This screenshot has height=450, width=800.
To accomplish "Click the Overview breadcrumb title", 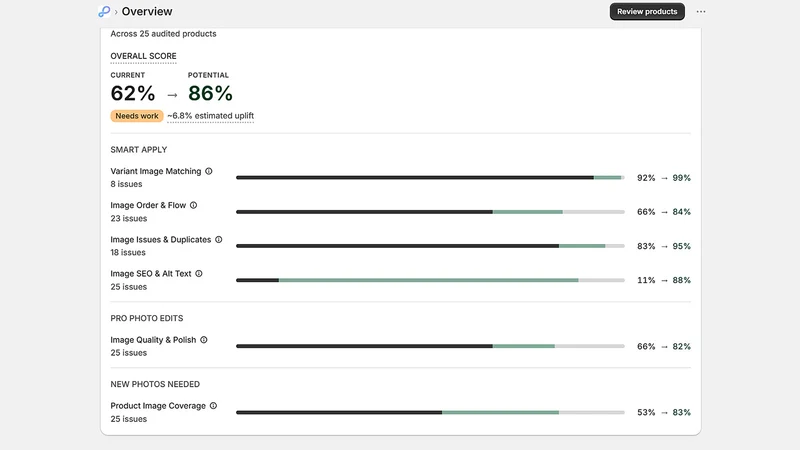I will (x=147, y=11).
